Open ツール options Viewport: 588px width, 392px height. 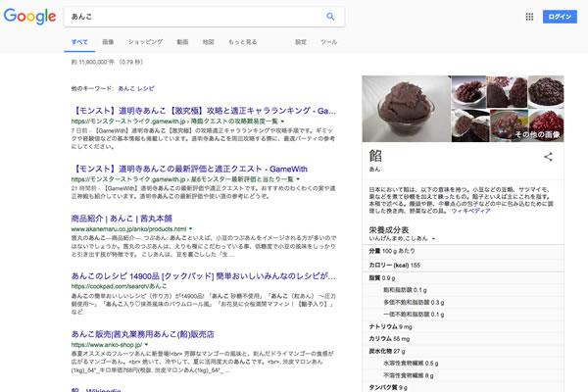pos(328,42)
